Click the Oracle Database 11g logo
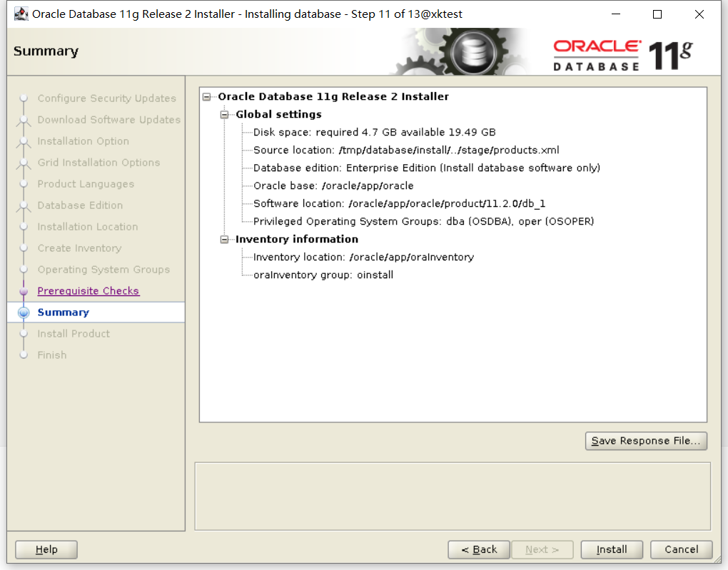The height and width of the screenshot is (570, 728). [x=623, y=55]
